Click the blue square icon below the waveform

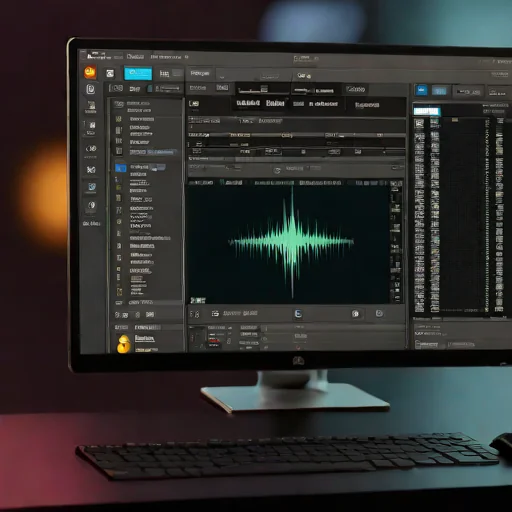tap(298, 314)
